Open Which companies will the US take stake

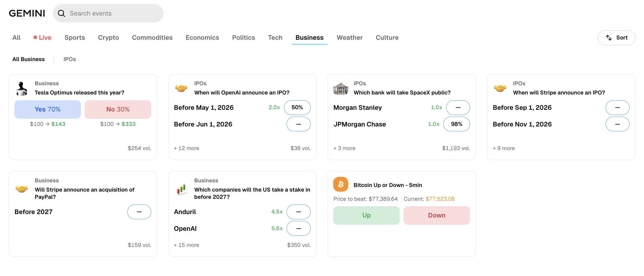[x=252, y=193]
